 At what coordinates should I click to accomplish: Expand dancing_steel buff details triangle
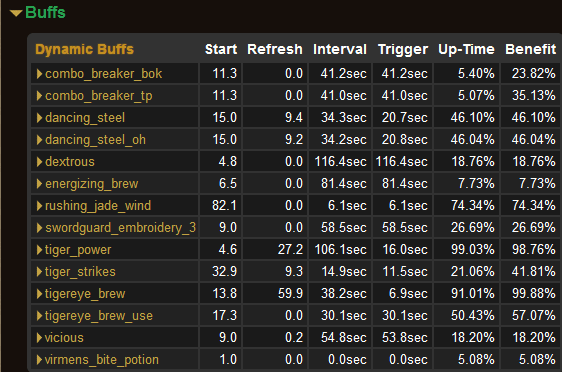tap(39, 118)
